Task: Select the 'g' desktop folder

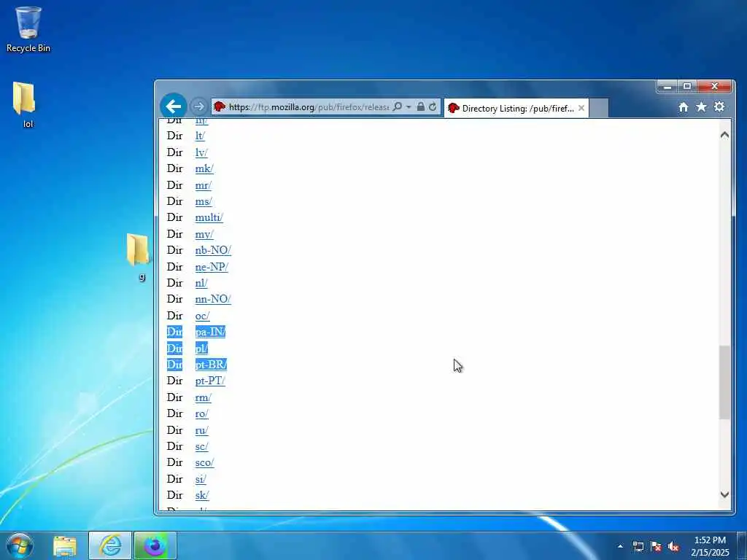Action: pos(139,256)
